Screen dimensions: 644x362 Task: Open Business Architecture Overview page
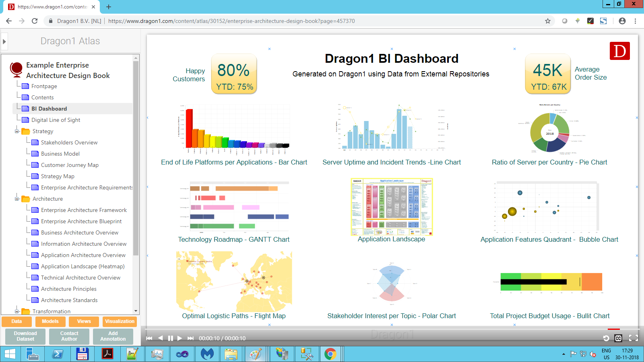(80, 232)
